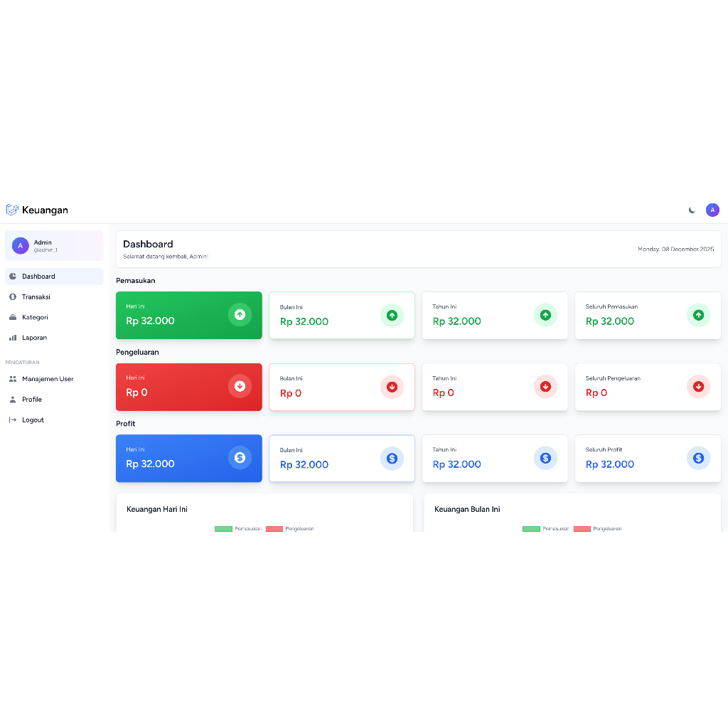Toggle red Pengeluaran legend in Keuangan Bulan Ini
Viewport: 728px width, 728px height.
597,529
